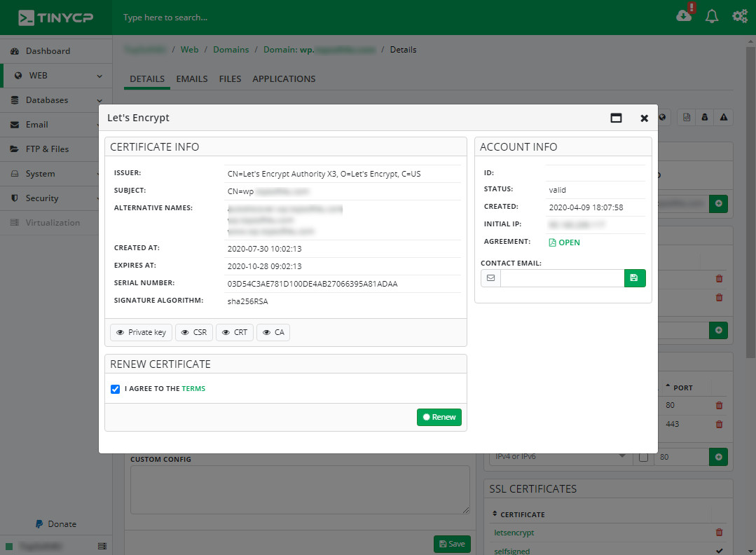Screen dimensions: 756x555
Task: Focus the search field in header
Action: [165, 18]
